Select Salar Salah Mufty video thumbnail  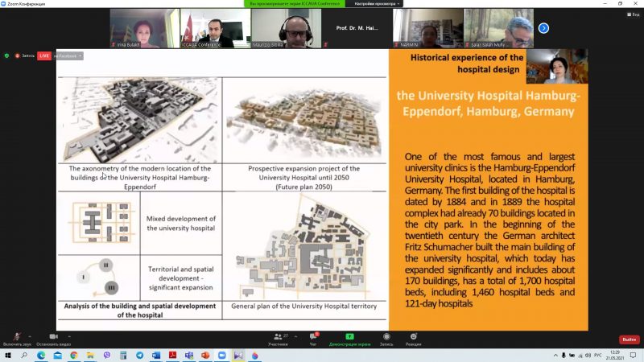click(x=498, y=28)
